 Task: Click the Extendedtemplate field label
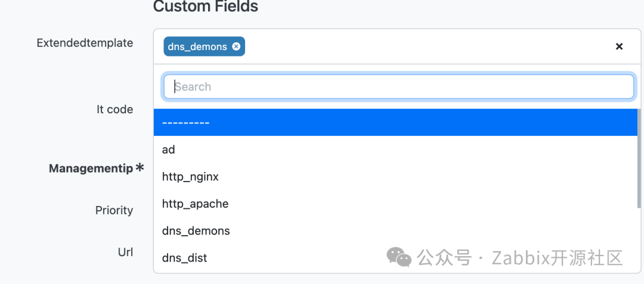pyautogui.click(x=85, y=43)
